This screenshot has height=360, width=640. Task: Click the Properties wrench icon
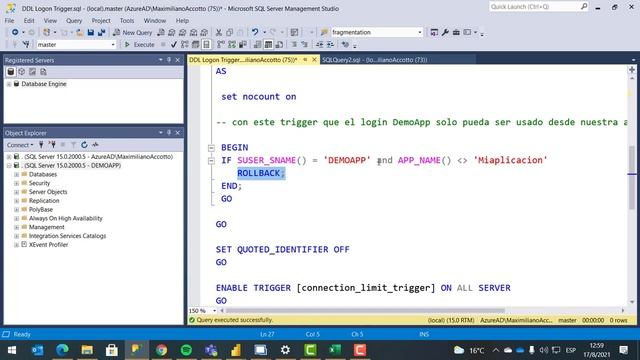pos(445,32)
